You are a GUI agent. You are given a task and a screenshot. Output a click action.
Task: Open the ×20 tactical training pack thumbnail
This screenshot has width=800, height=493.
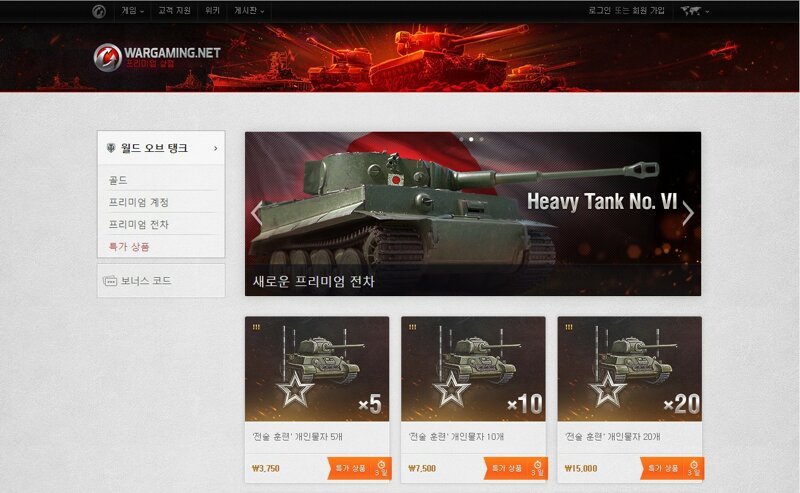[630, 368]
